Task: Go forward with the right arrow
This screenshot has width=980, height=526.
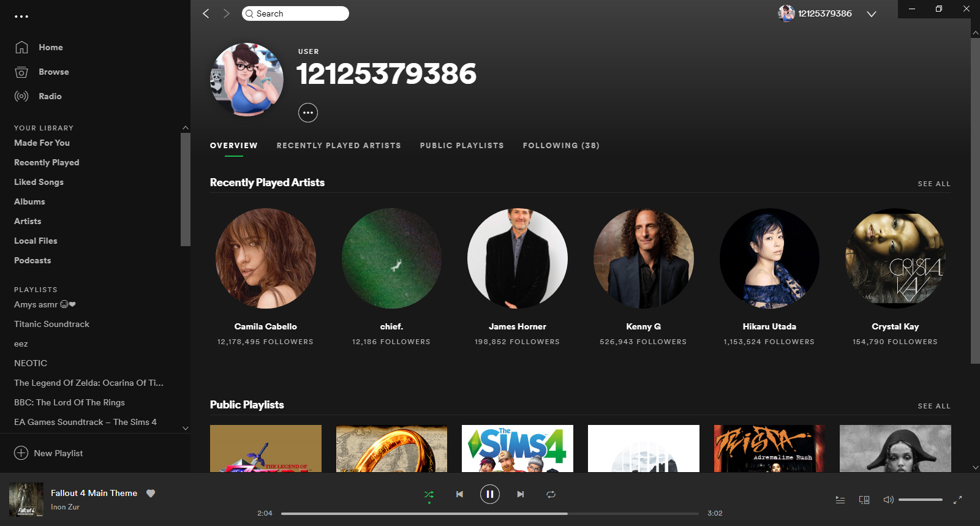Action: coord(226,13)
